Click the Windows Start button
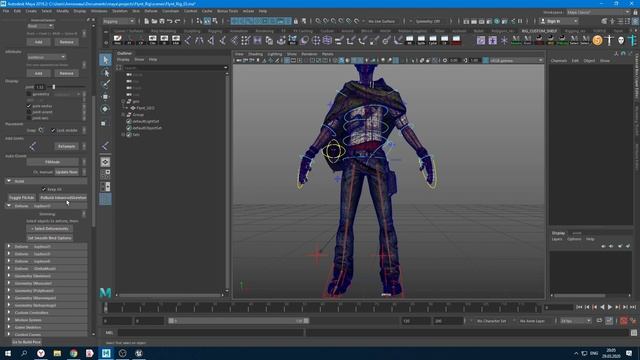The image size is (640, 360). 8,353
